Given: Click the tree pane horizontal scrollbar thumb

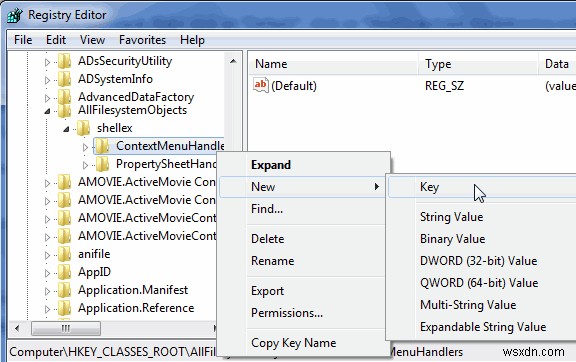Looking at the screenshot, I should pyautogui.click(x=66, y=328).
